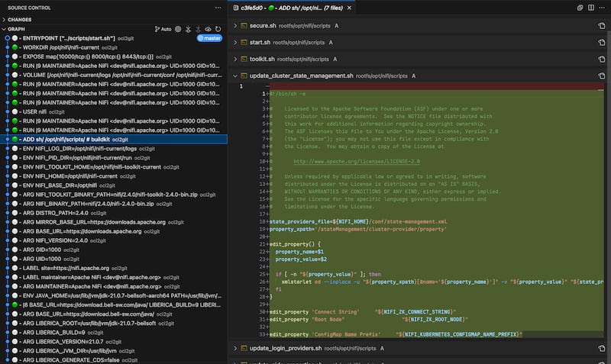Open file icon for toolkit.sh row
The width and height of the screenshot is (611, 364).
(x=602, y=60)
